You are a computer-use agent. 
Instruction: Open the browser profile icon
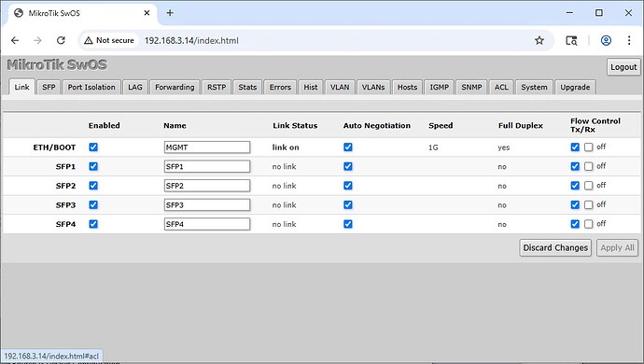point(606,40)
